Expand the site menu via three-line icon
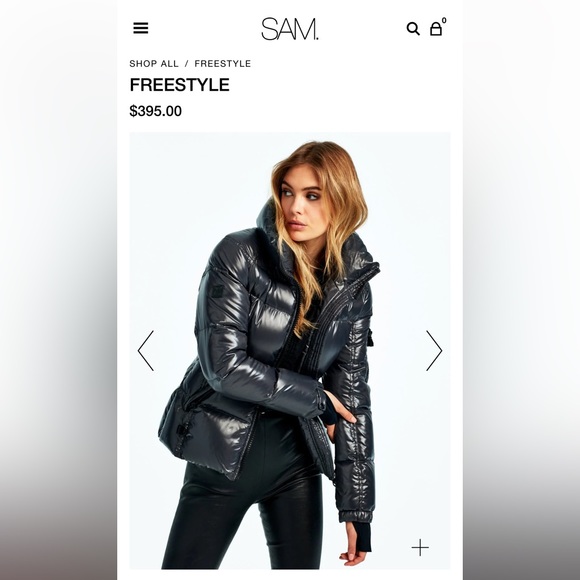The image size is (580, 580). click(x=141, y=28)
